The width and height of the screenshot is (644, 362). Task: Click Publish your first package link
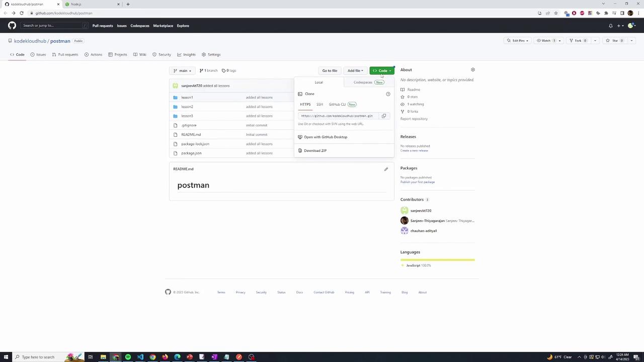(x=418, y=182)
